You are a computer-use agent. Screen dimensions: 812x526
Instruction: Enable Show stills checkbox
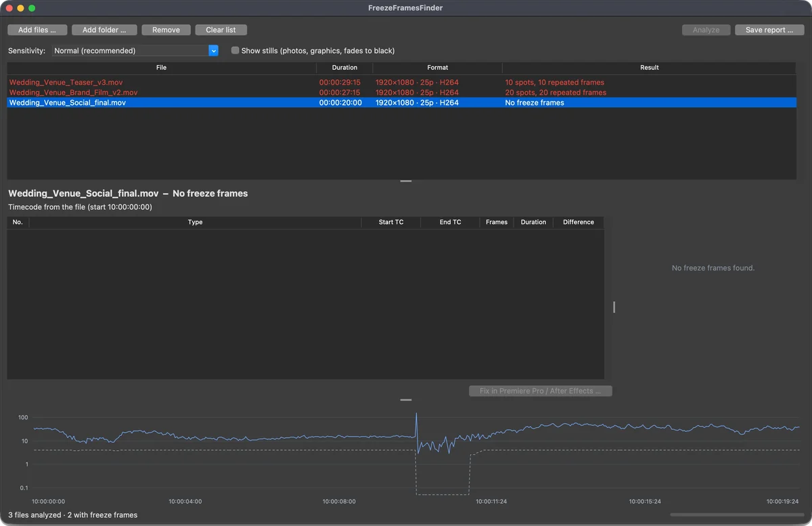(x=235, y=51)
